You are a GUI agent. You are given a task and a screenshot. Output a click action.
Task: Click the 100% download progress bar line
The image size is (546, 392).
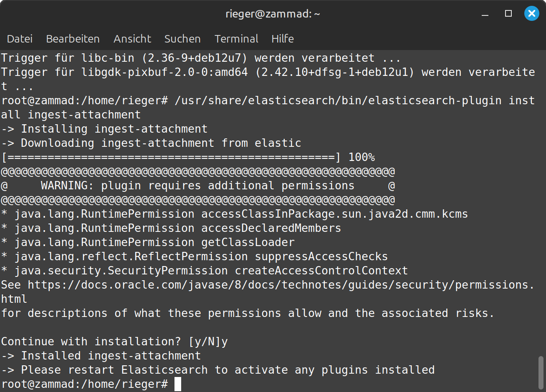[188, 157]
